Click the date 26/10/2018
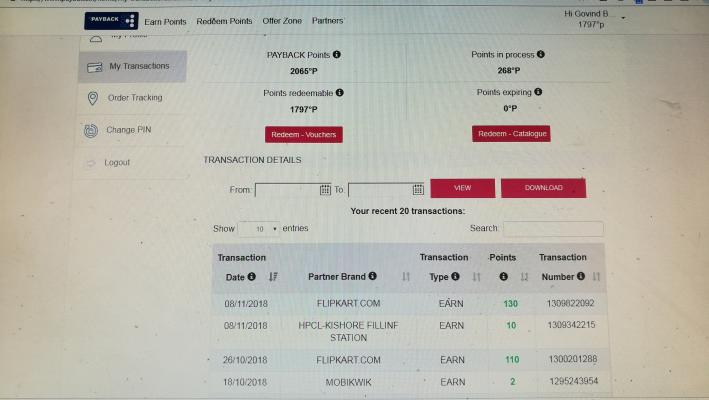This screenshot has height=400, width=709. click(x=245, y=360)
